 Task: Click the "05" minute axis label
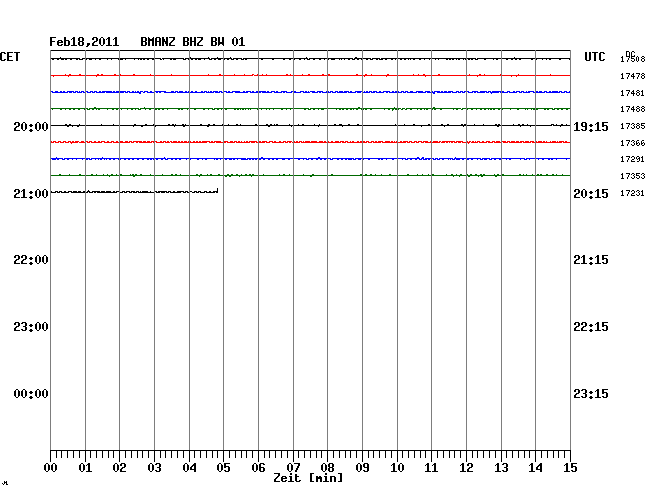click(223, 468)
